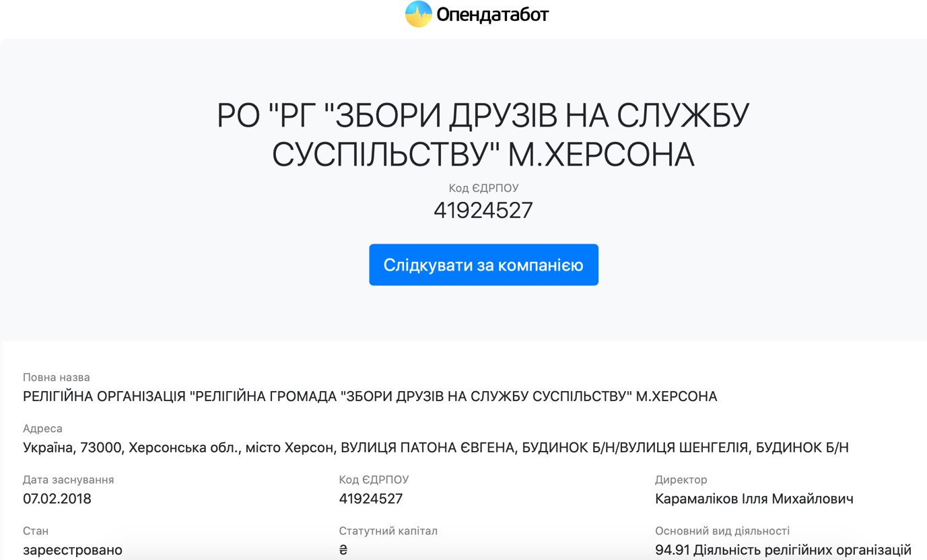
Task: Click the Дата заснування label
Action: (x=68, y=480)
